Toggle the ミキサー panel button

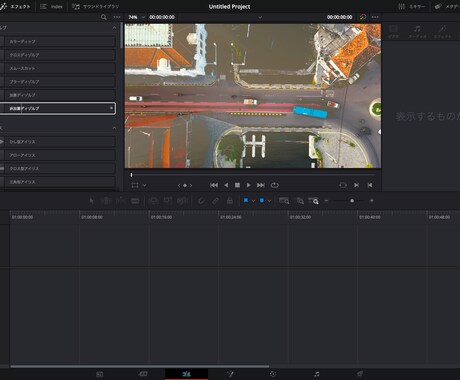(x=412, y=6)
